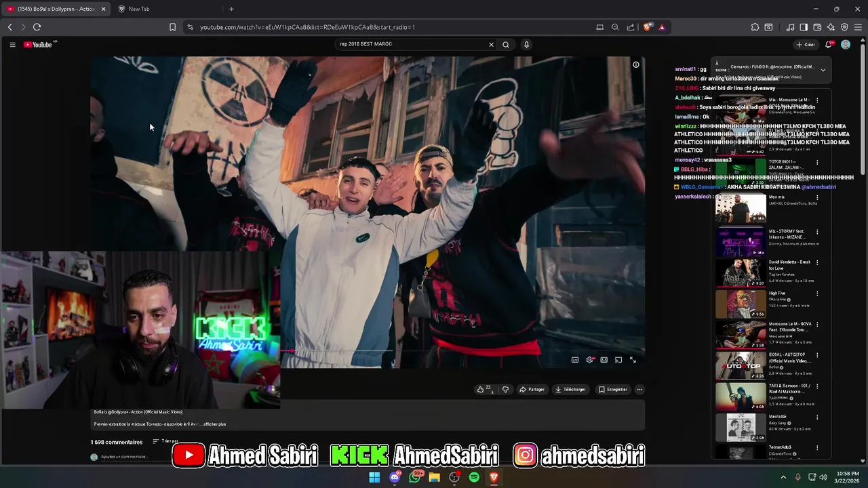Open Brave Wallet icon
The image size is (868, 488).
817,27
